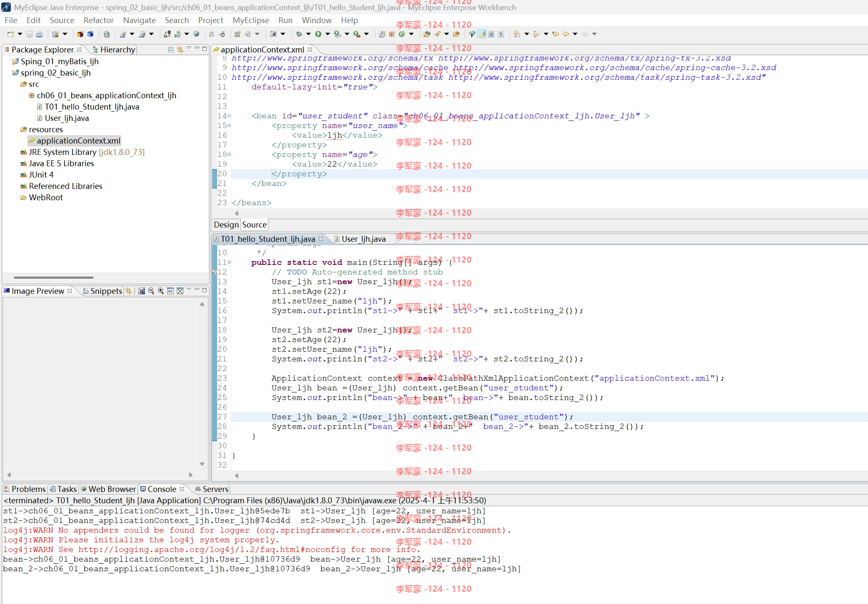Screen dimensions: 868x604
Task: Switch to the Problems tab
Action: (x=24, y=489)
